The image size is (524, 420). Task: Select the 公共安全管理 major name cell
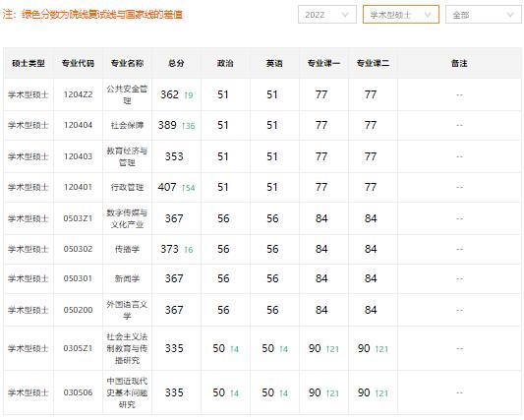pos(127,94)
